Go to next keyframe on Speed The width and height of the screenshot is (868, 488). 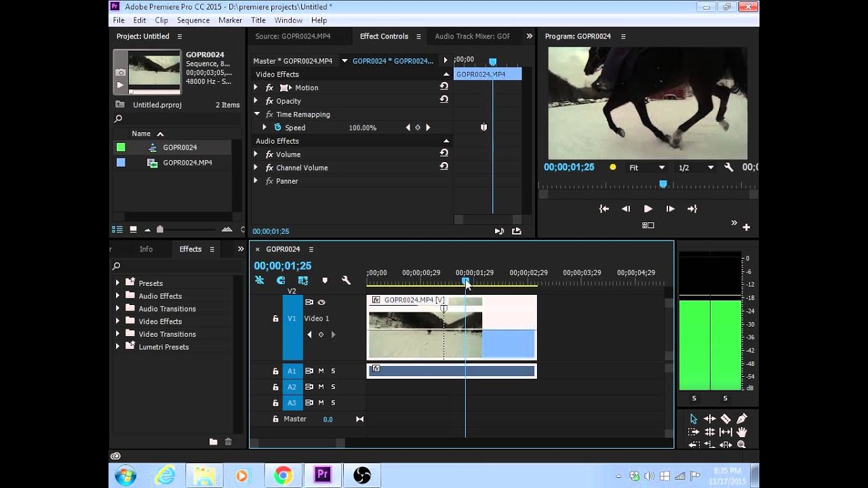(428, 127)
